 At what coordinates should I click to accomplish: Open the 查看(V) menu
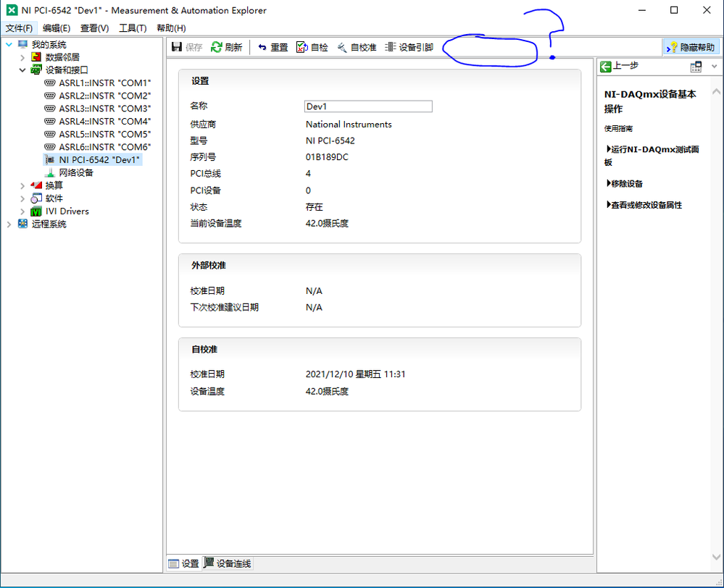tap(95, 28)
